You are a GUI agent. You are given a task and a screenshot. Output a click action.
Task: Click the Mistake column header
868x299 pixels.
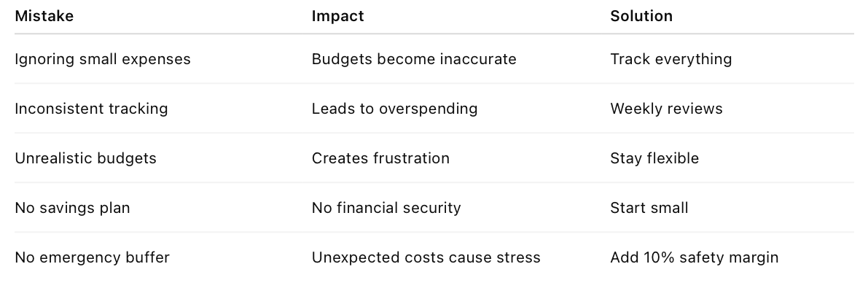pyautogui.click(x=44, y=16)
